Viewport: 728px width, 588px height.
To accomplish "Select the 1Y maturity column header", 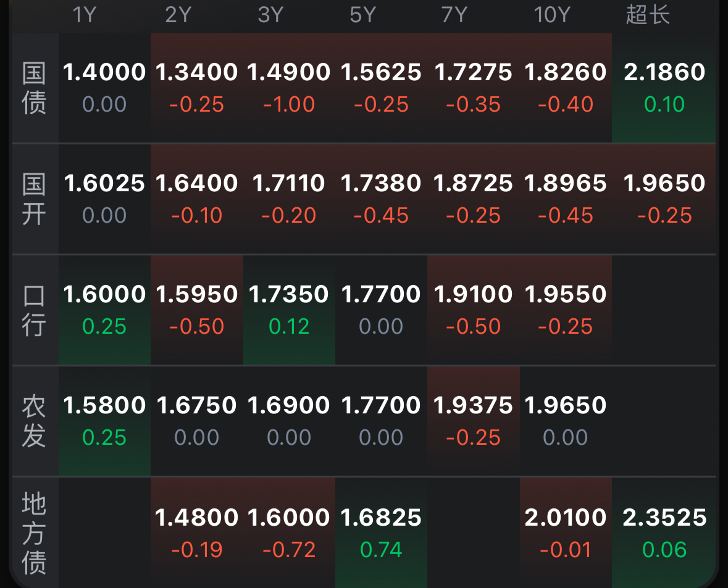I will tap(85, 14).
